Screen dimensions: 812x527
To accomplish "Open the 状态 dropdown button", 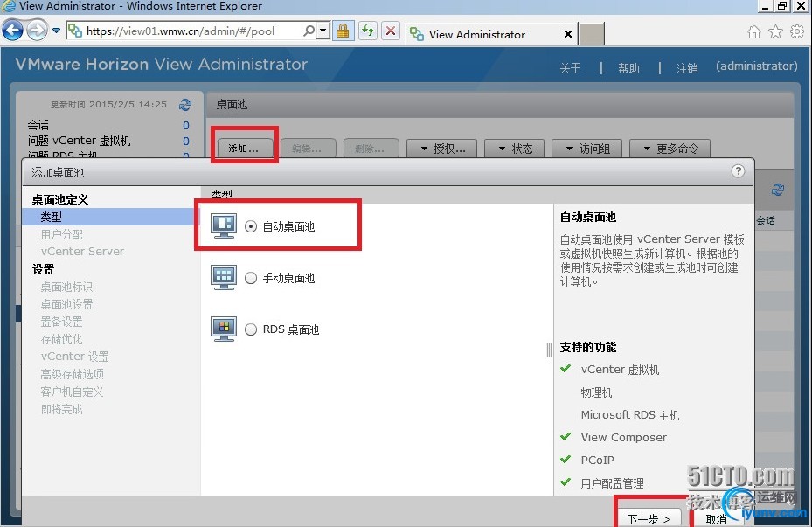I will (x=515, y=149).
